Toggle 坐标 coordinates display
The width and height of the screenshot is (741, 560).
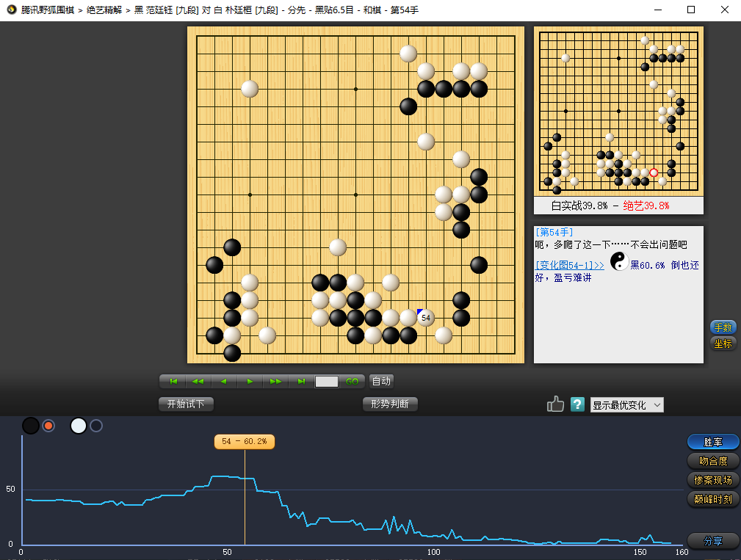pos(723,343)
